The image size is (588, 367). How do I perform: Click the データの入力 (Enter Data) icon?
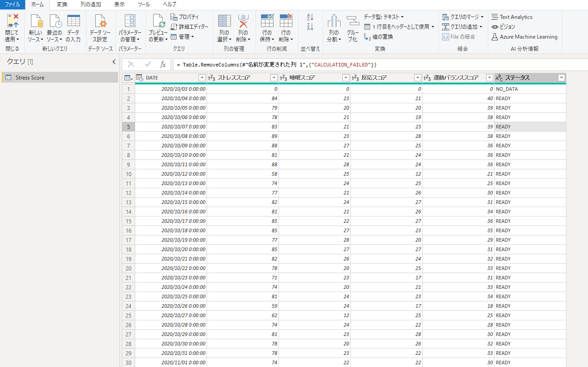[x=73, y=21]
